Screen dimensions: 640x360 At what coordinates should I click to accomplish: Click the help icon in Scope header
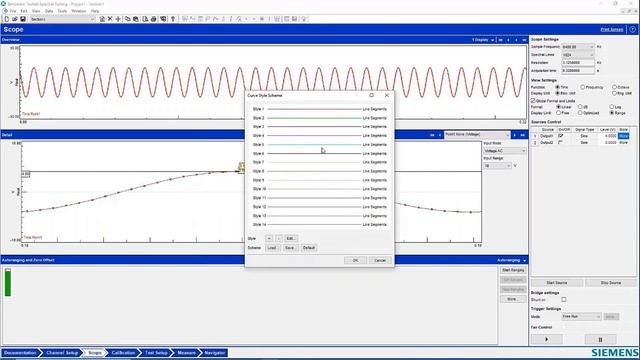tap(632, 29)
